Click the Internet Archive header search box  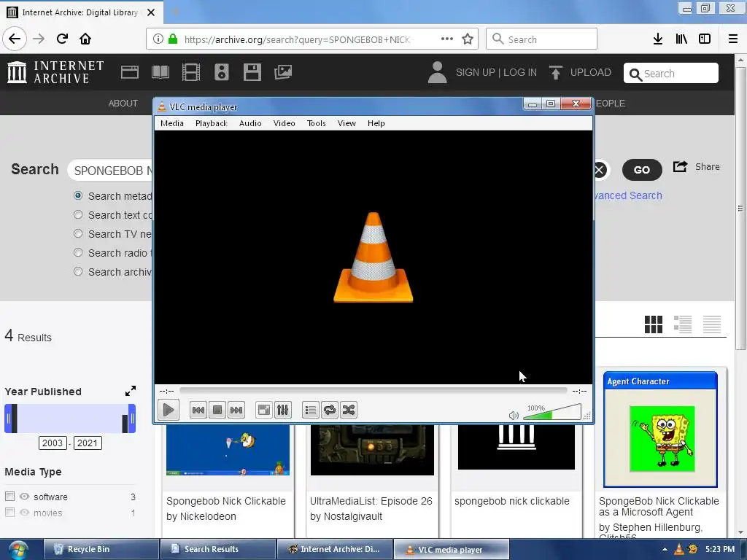[x=671, y=74]
